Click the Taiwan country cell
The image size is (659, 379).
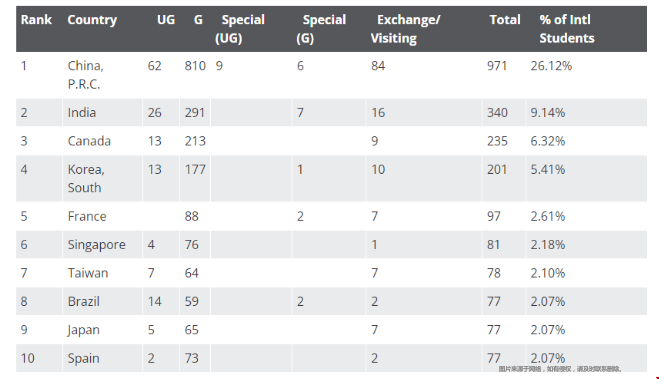(88, 273)
